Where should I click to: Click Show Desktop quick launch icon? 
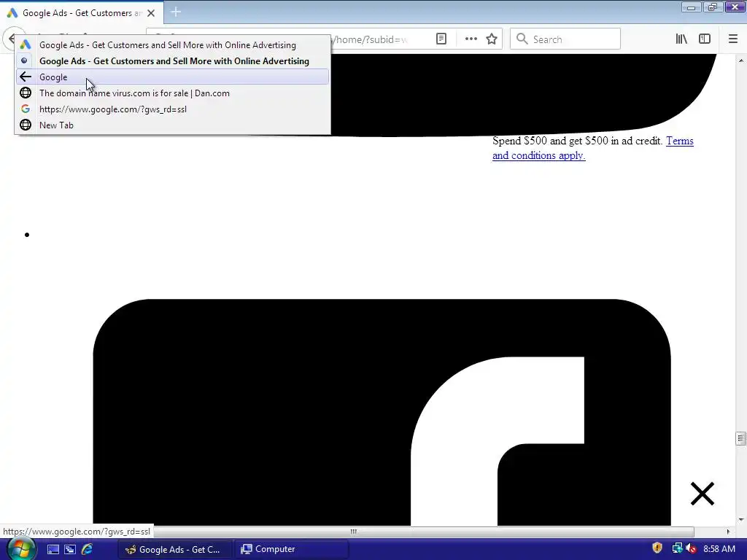point(53,550)
